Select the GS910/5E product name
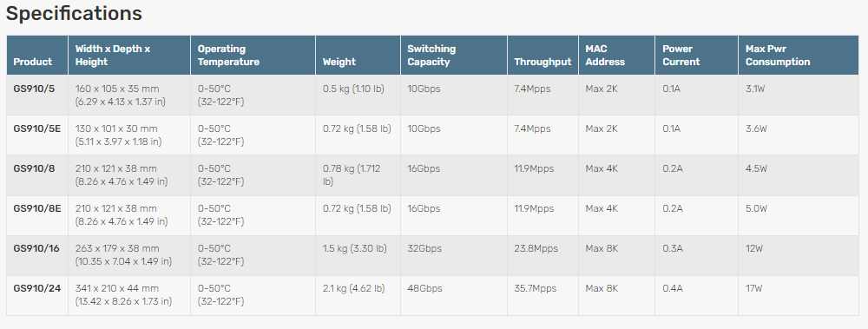 point(37,128)
